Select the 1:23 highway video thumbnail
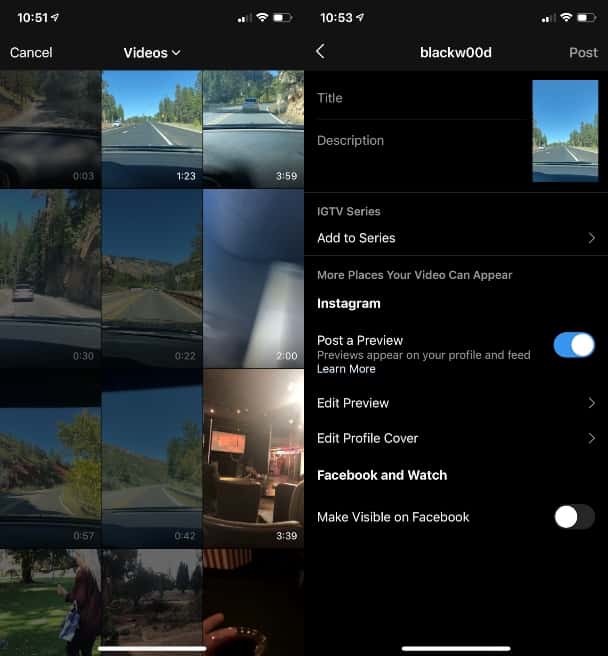 151,128
